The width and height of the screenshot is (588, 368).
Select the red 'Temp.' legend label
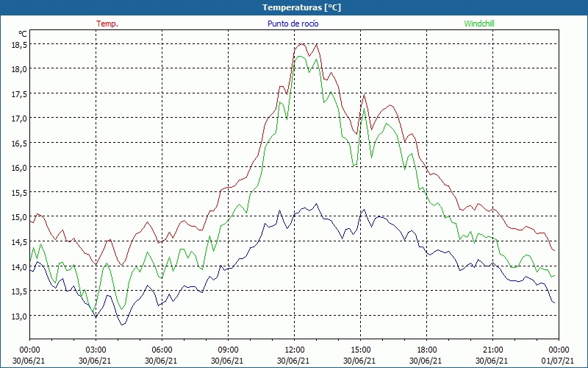107,24
